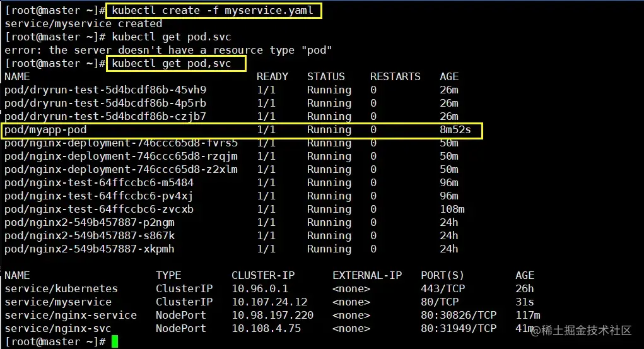Select the service/myservice row name
644x349 pixels.
pyautogui.click(x=58, y=302)
